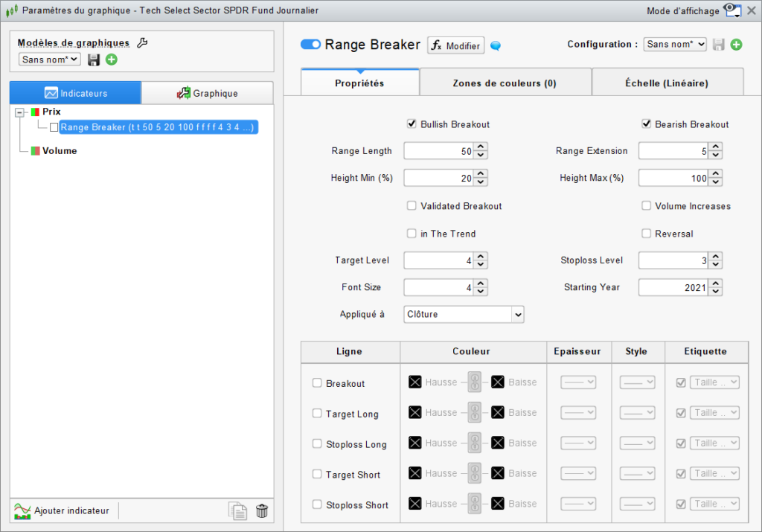Screen dimensions: 762x532
Task: Increase the Range Extension value
Action: 715,147
